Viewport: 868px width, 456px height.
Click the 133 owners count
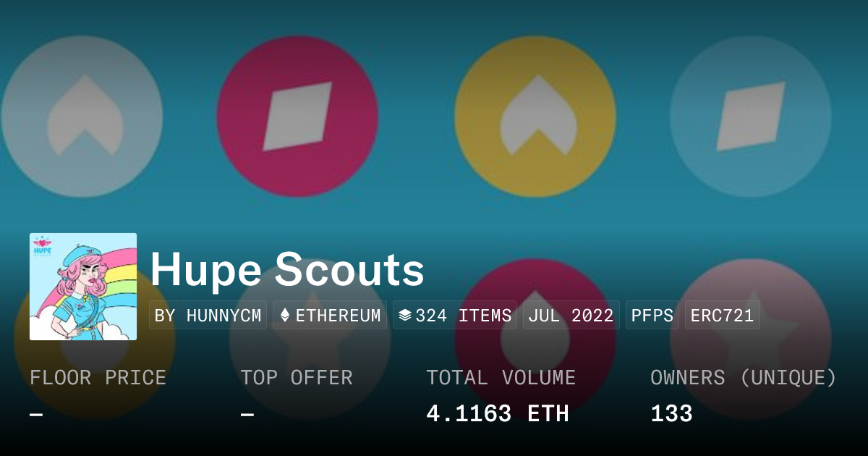(671, 414)
